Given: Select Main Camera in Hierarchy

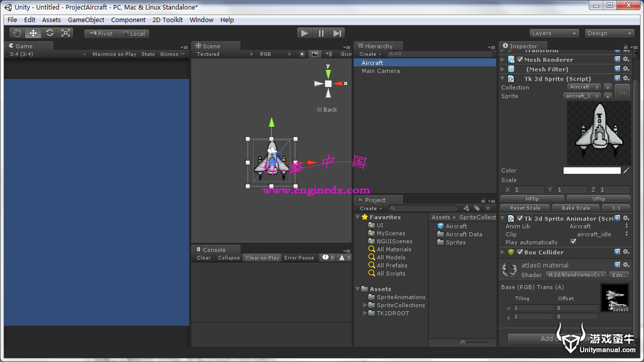Looking at the screenshot, I should point(381,71).
